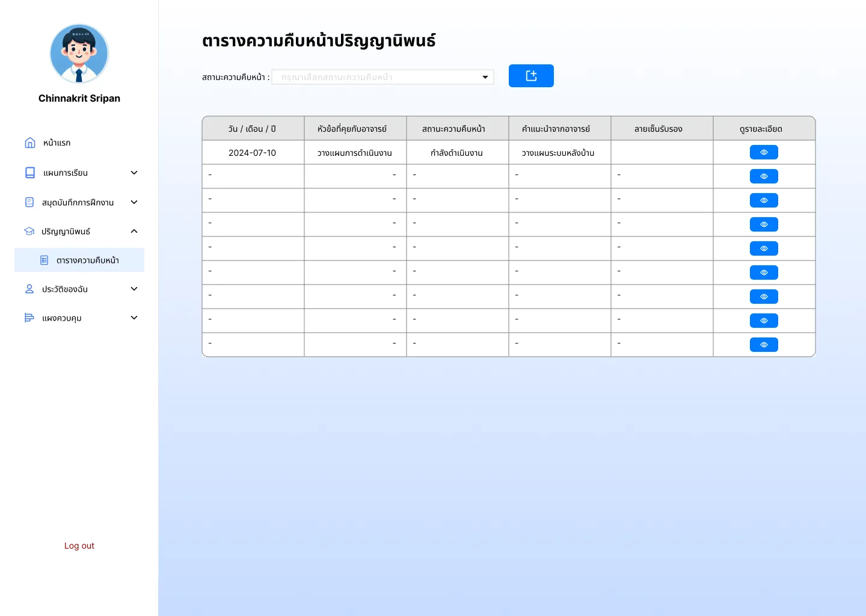The image size is (866, 616).
Task: Click the eye button in fifth table row
Action: [x=764, y=248]
